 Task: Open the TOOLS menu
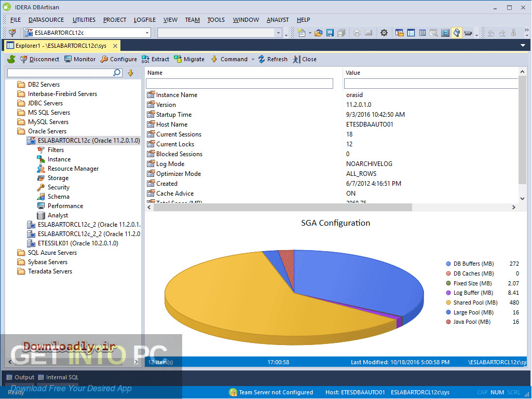coord(216,20)
